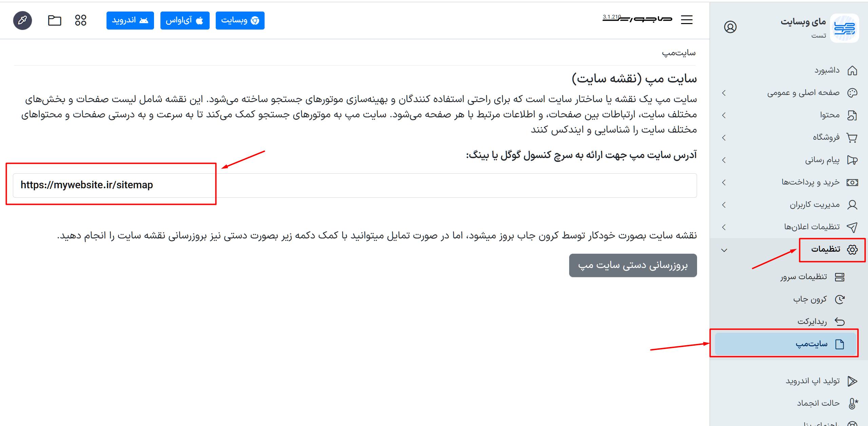Screen dimensions: 868x426
Task: Open Freeze mode thermometer item
Action: (x=824, y=403)
